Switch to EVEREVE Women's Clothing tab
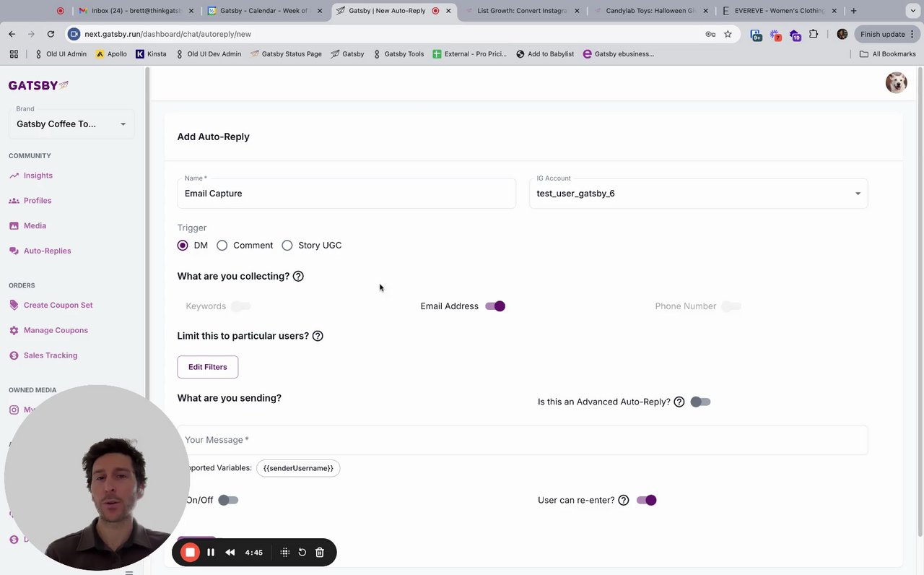This screenshot has height=575, width=924. pos(778,11)
